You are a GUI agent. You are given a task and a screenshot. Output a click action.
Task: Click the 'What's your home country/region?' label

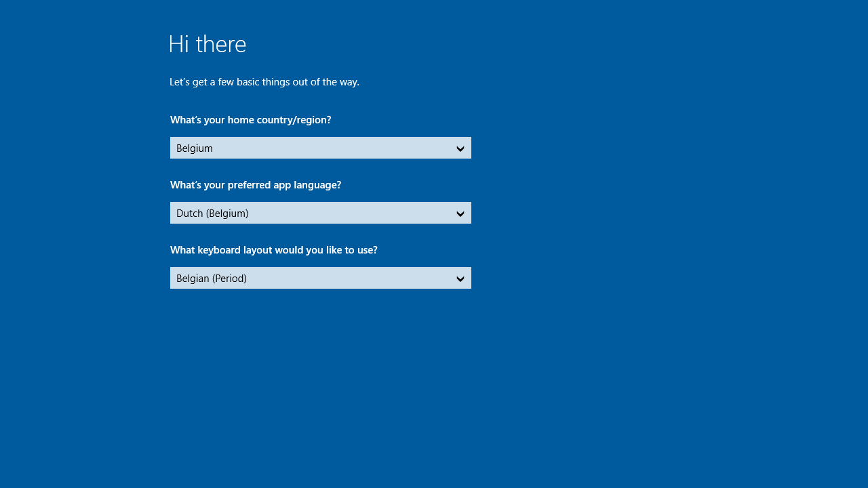pyautogui.click(x=251, y=120)
